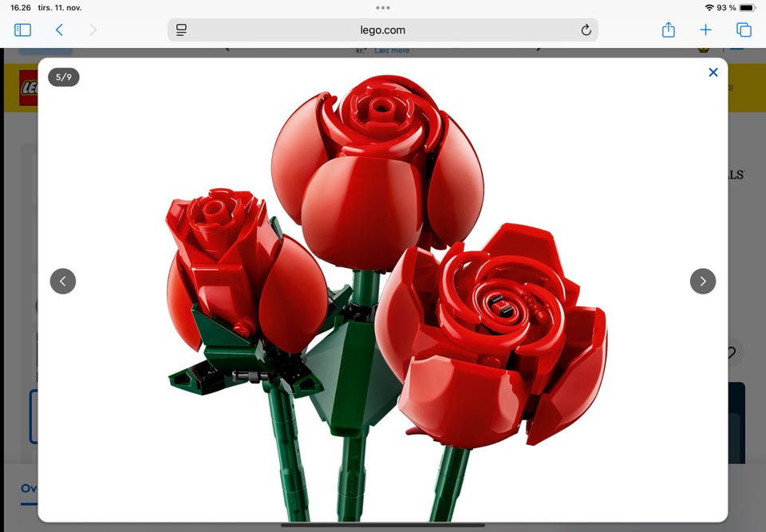This screenshot has height=532, width=766.
Task: Show the next gallery image
Action: [x=702, y=281]
